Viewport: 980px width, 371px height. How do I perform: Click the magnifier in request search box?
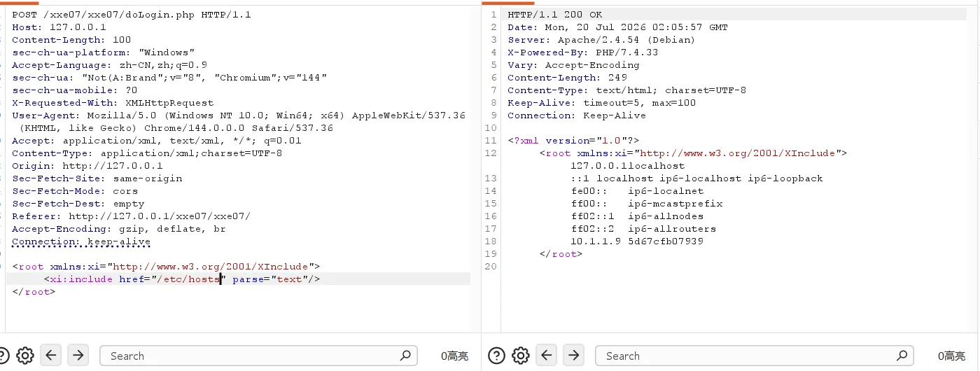[x=405, y=356]
